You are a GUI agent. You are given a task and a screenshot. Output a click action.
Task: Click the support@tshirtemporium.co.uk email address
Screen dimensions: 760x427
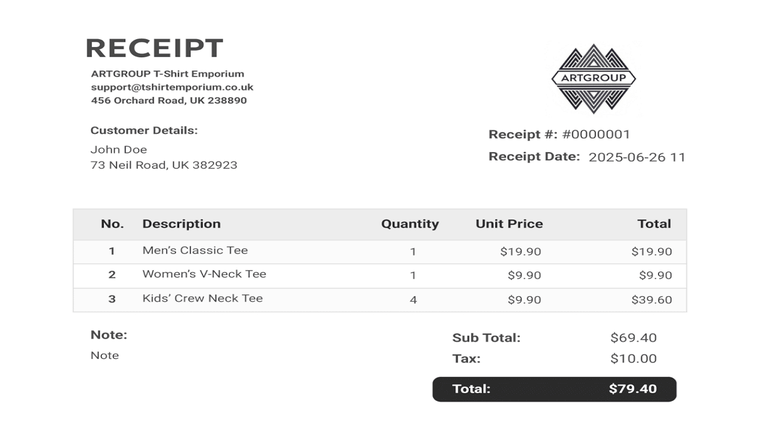click(172, 87)
